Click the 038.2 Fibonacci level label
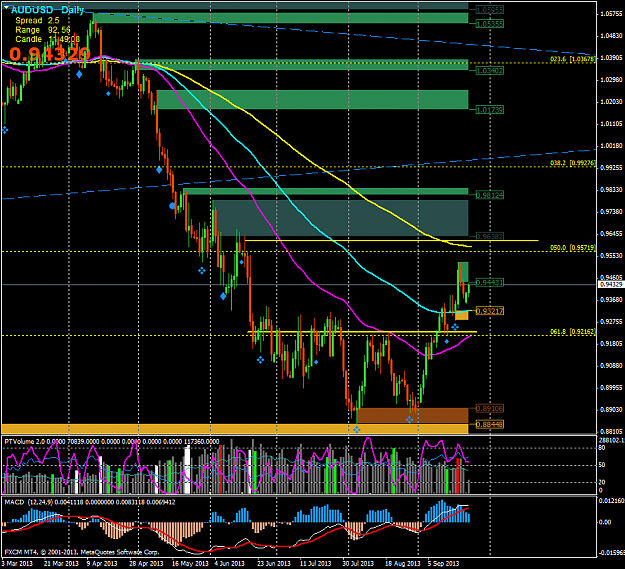Viewport: 625px width, 569px height. (573, 163)
